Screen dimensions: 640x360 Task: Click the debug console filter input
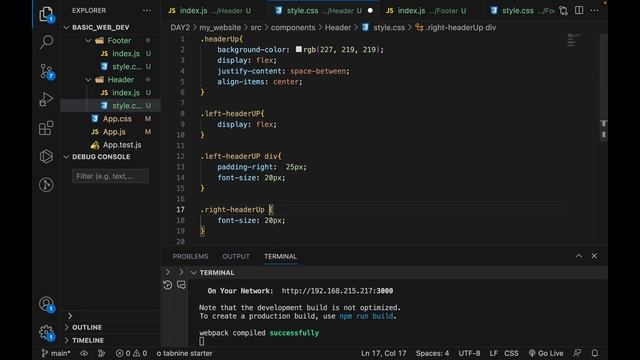[110, 176]
